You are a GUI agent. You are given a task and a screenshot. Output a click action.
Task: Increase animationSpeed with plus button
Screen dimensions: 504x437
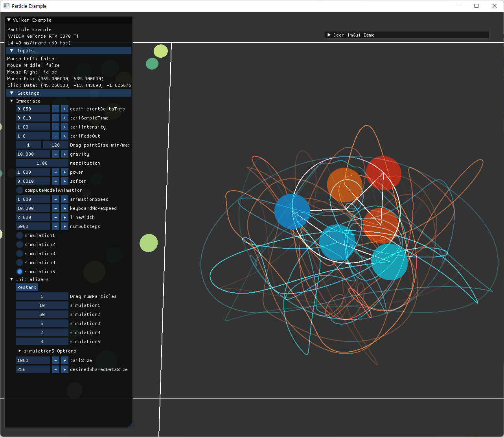coord(64,199)
